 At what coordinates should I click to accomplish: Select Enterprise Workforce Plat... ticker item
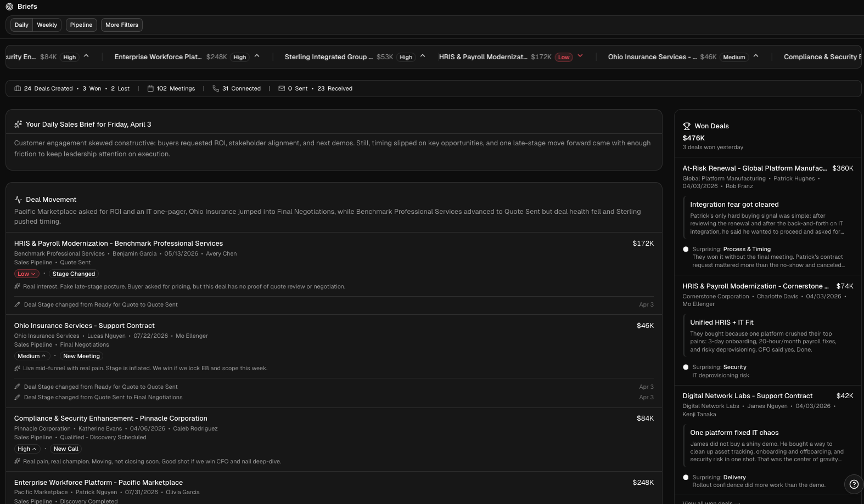[x=158, y=57]
